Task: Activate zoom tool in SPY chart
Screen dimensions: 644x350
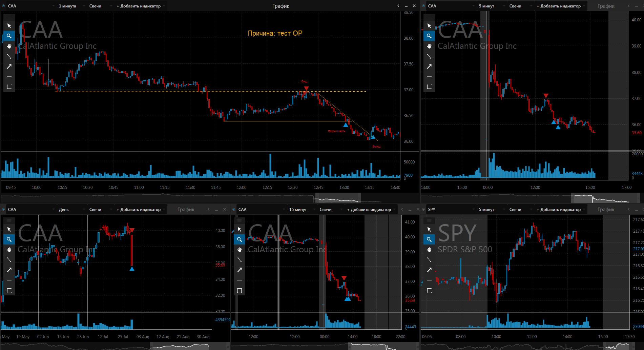Action: (429, 239)
